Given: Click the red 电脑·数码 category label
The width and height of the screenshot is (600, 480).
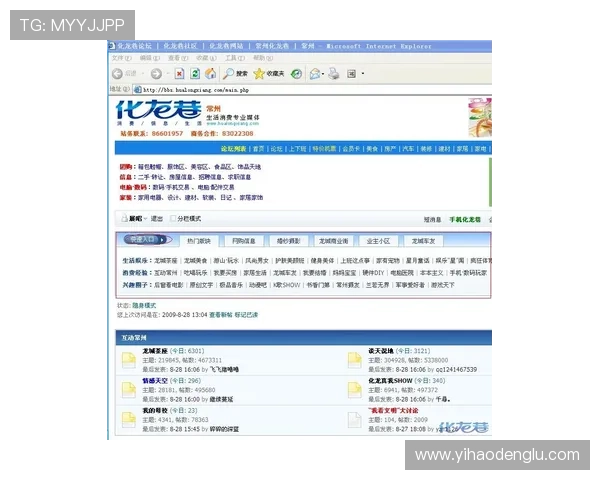Looking at the screenshot, I should click(x=133, y=187).
